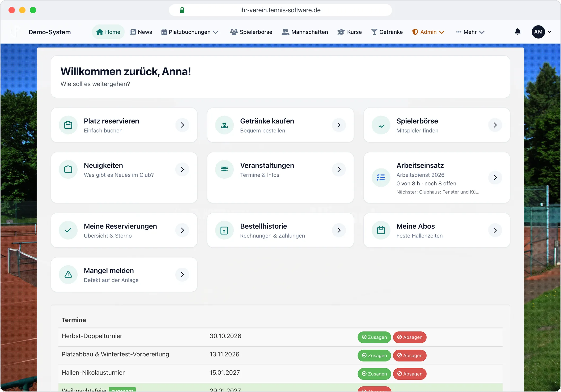561x392 pixels.
Task: Click the Arbeitseinsatz checklist icon
Action: [381, 178]
